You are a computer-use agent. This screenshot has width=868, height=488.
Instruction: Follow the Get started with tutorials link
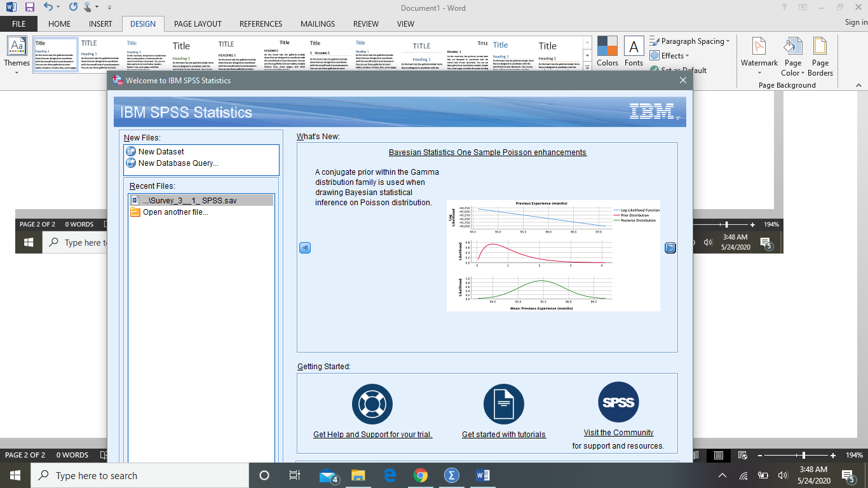(x=504, y=434)
